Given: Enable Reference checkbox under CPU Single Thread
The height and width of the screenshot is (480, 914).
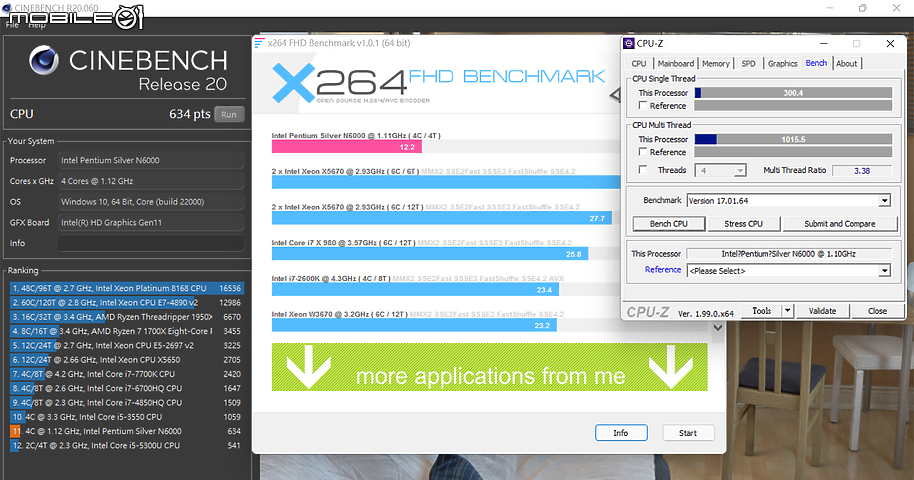Looking at the screenshot, I should pos(643,106).
